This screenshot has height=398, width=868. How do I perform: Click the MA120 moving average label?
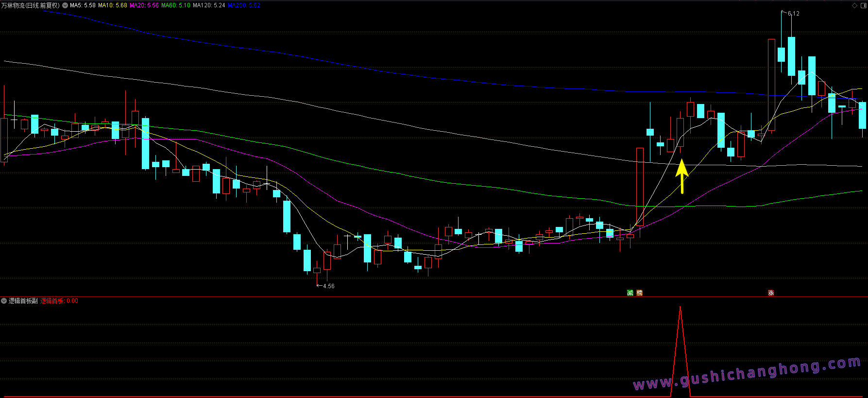coord(209,5)
